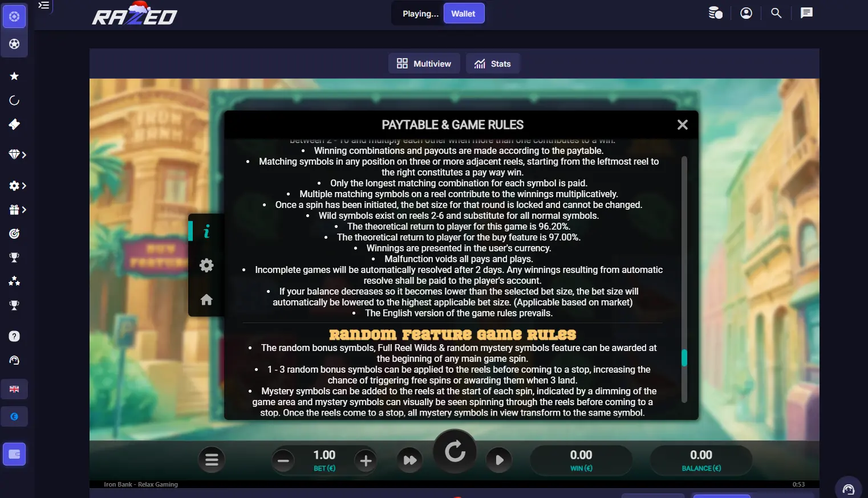Image resolution: width=868 pixels, height=498 pixels.
Task: Open search with magnifier icon
Action: (x=776, y=13)
